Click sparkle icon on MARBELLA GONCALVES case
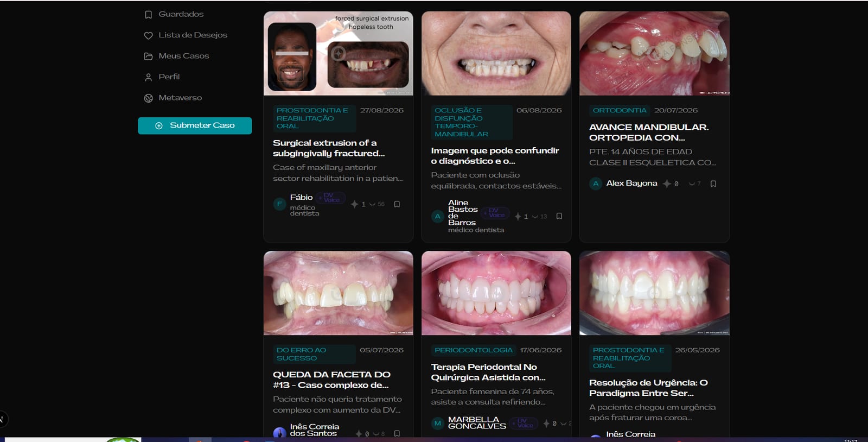Image resolution: width=868 pixels, height=442 pixels. [546, 423]
